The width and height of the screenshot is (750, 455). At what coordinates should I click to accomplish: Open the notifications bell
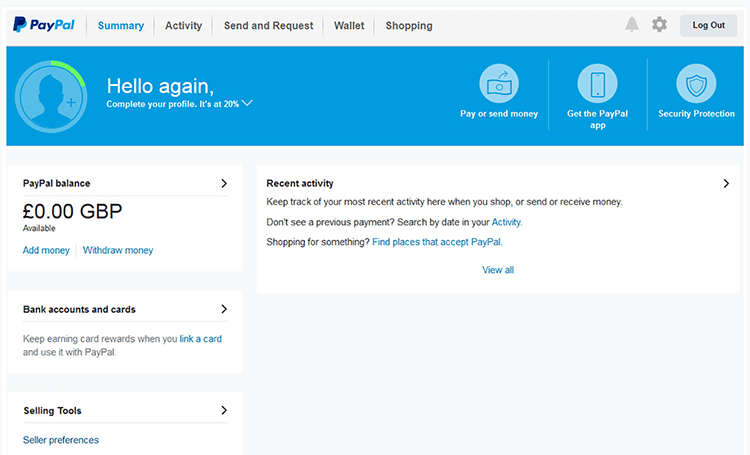[632, 25]
